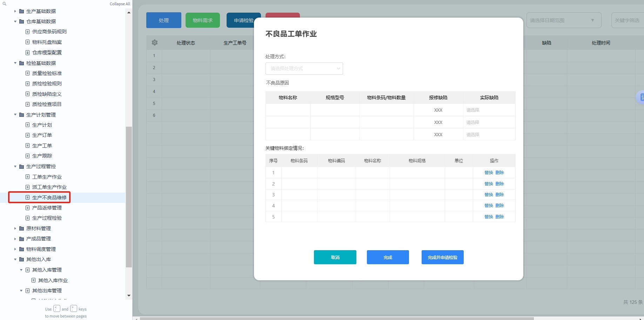The height and width of the screenshot is (320, 644).
Task: Select 产品返修管理 in navigation tree
Action: pyautogui.click(x=47, y=208)
